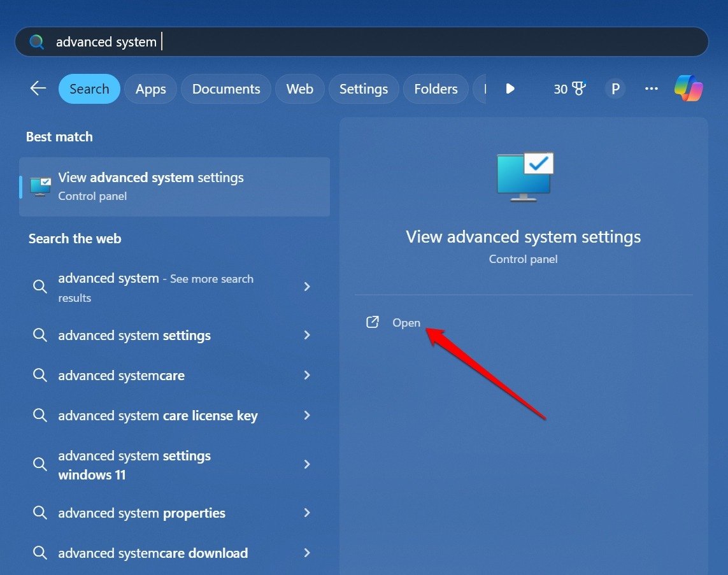Show more filter tabs with play arrow
The width and height of the screenshot is (728, 575).
[x=510, y=88]
